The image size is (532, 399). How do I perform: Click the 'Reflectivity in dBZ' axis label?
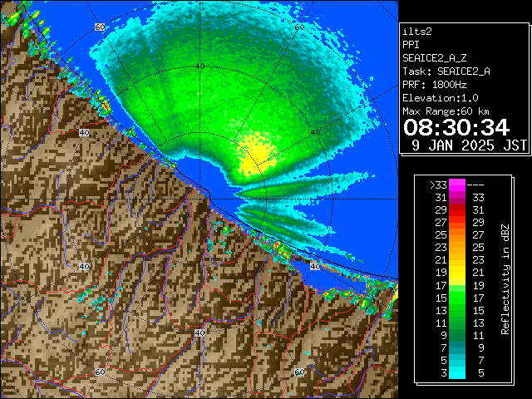point(505,279)
